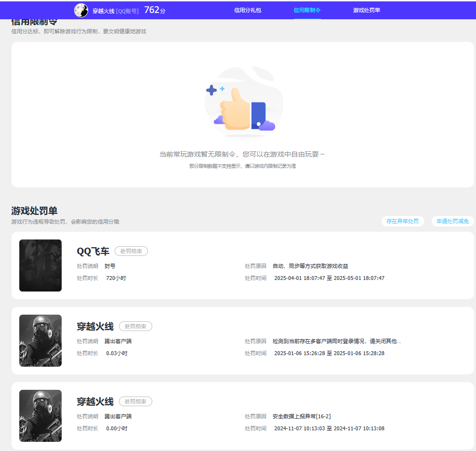Click subtitle 游戏行为违规导致处罚
Image resolution: width=476 pixels, height=451 pixels.
[x=65, y=222]
